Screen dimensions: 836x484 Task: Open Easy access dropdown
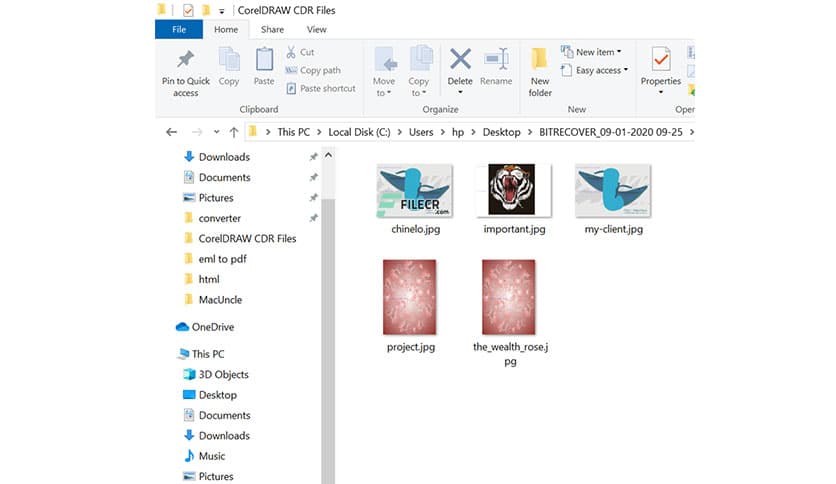594,70
